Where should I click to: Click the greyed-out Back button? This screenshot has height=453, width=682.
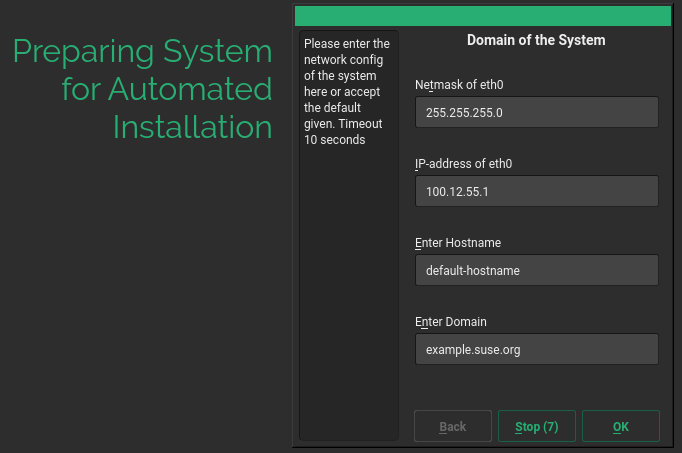(x=452, y=426)
